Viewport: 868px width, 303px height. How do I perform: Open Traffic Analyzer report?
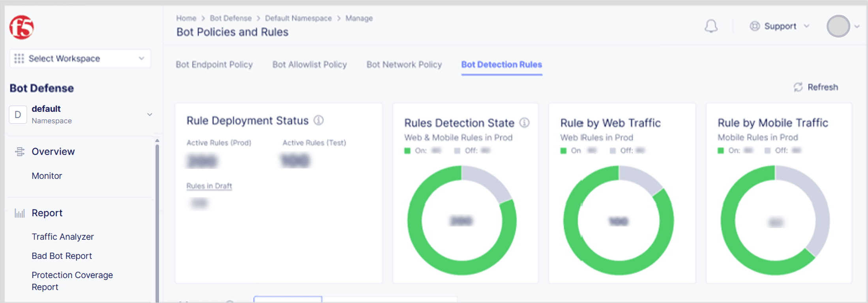pyautogui.click(x=63, y=237)
